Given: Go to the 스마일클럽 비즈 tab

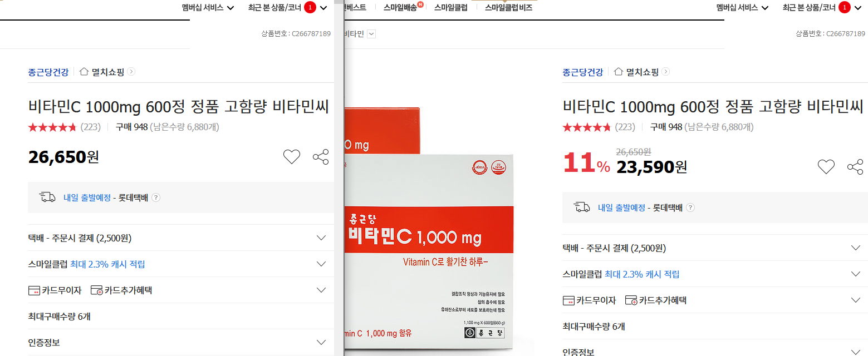Looking at the screenshot, I should tap(508, 8).
